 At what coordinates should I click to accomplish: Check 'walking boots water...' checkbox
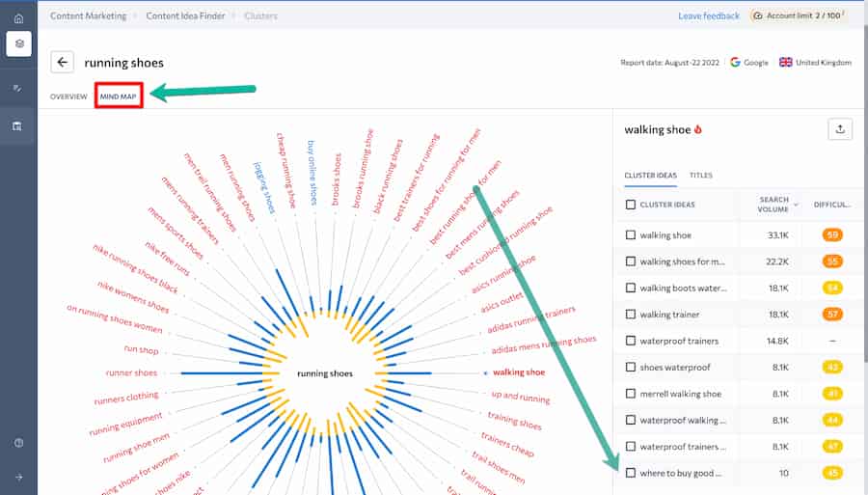tap(630, 288)
